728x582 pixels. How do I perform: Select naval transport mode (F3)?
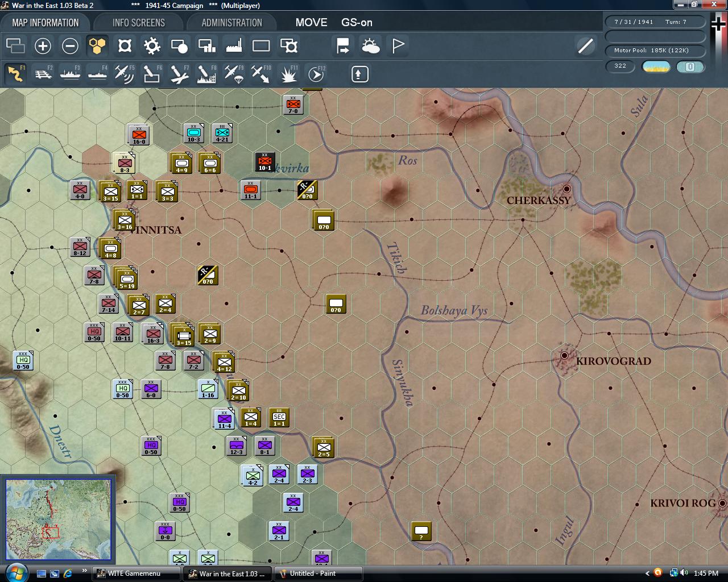point(70,74)
